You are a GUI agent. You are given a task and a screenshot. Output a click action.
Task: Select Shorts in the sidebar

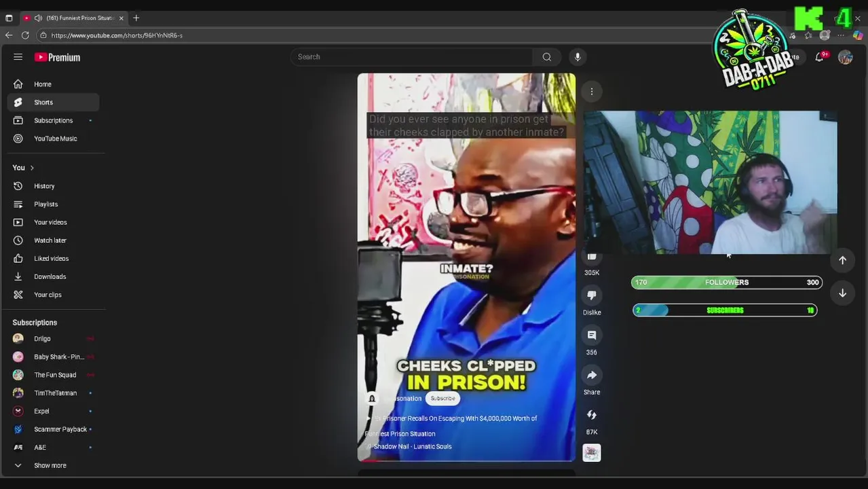(x=53, y=103)
